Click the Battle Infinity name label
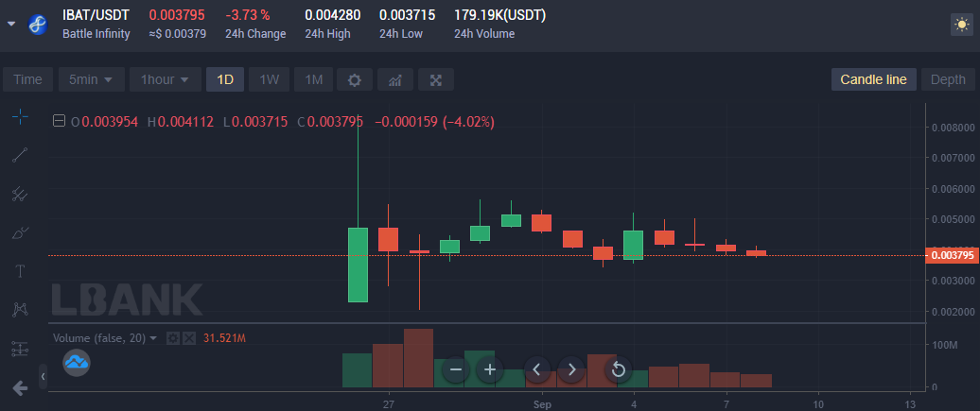The image size is (980, 411). tap(96, 34)
